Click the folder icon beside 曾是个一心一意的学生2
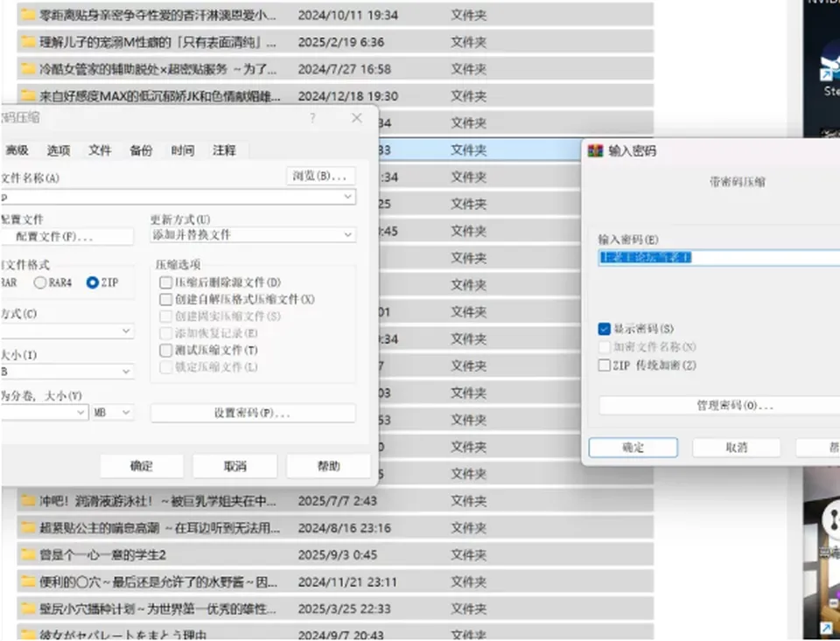The width and height of the screenshot is (840, 641). click(x=27, y=554)
